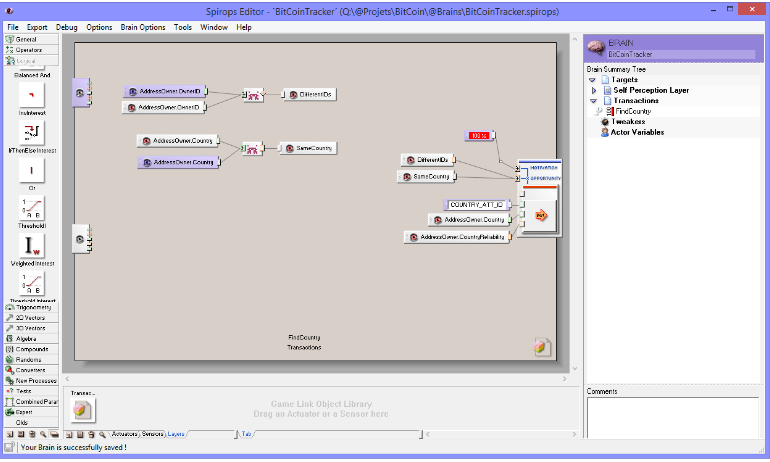The height and width of the screenshot is (462, 770).
Task: Click the comparison operator feeding DifferentIDs
Action: click(253, 95)
